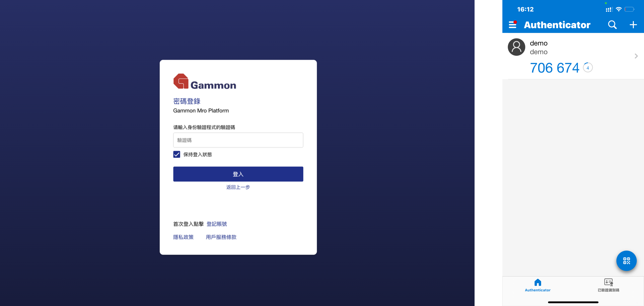This screenshot has width=644, height=306.
Task: Open the Authenticator hamburger menu
Action: [x=513, y=24]
